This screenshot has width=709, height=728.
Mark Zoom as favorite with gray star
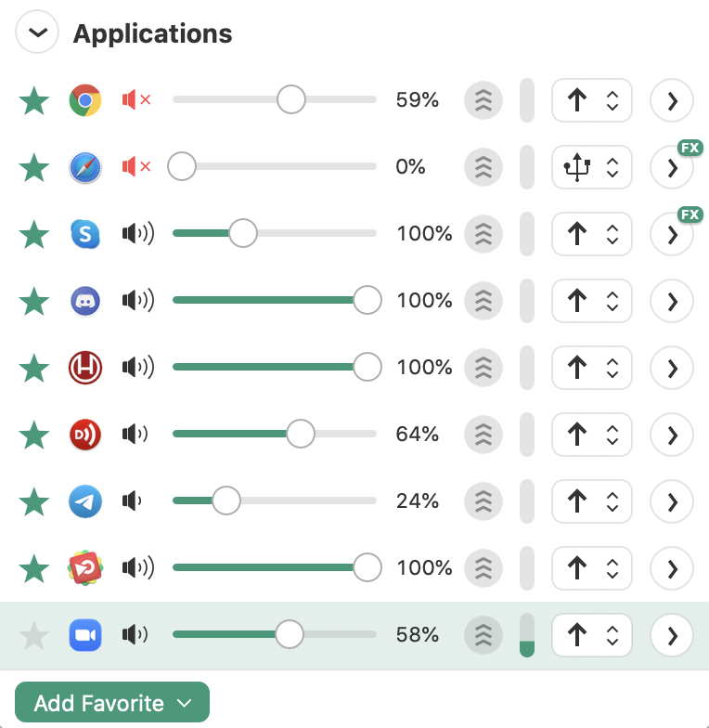click(x=34, y=635)
